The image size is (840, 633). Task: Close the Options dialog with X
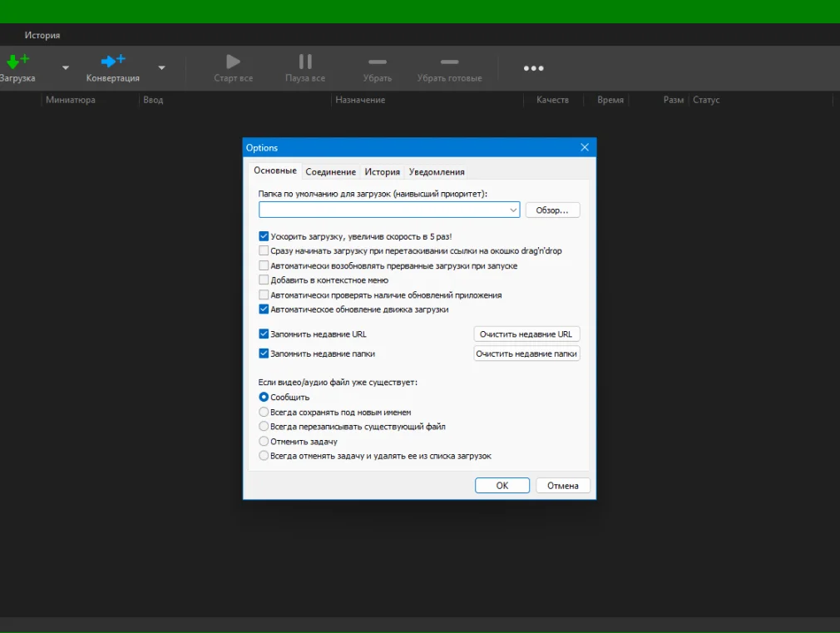[x=585, y=147]
